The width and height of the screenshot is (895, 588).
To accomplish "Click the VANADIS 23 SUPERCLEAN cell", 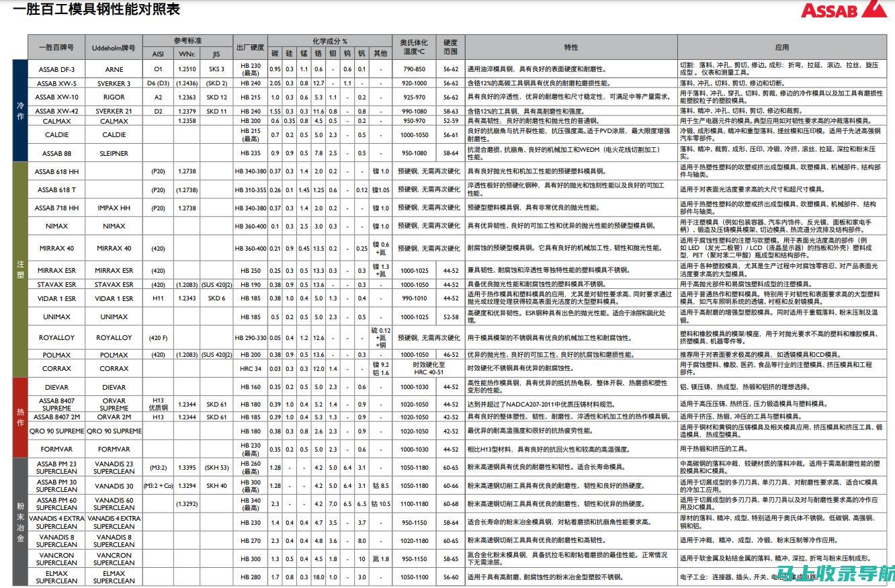I will 114,468.
